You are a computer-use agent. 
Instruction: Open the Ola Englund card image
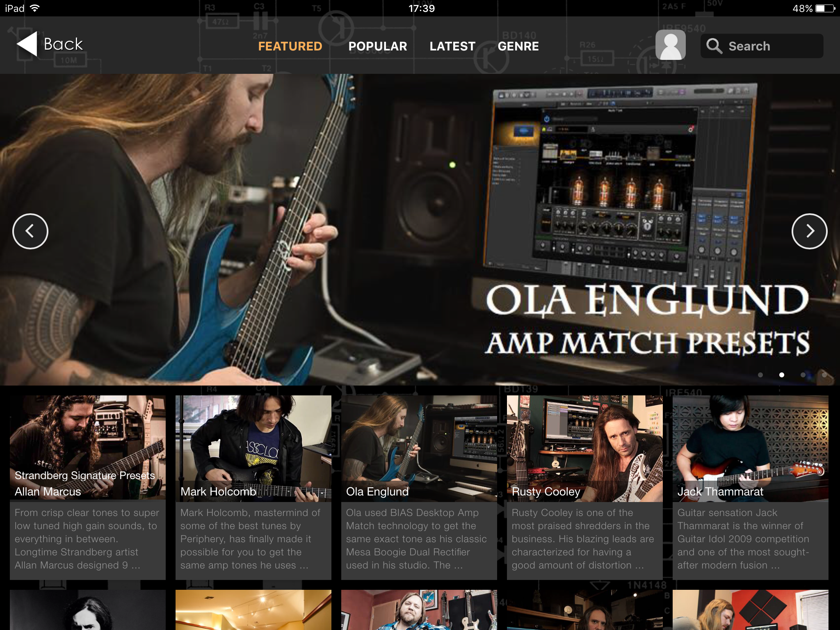click(x=419, y=448)
